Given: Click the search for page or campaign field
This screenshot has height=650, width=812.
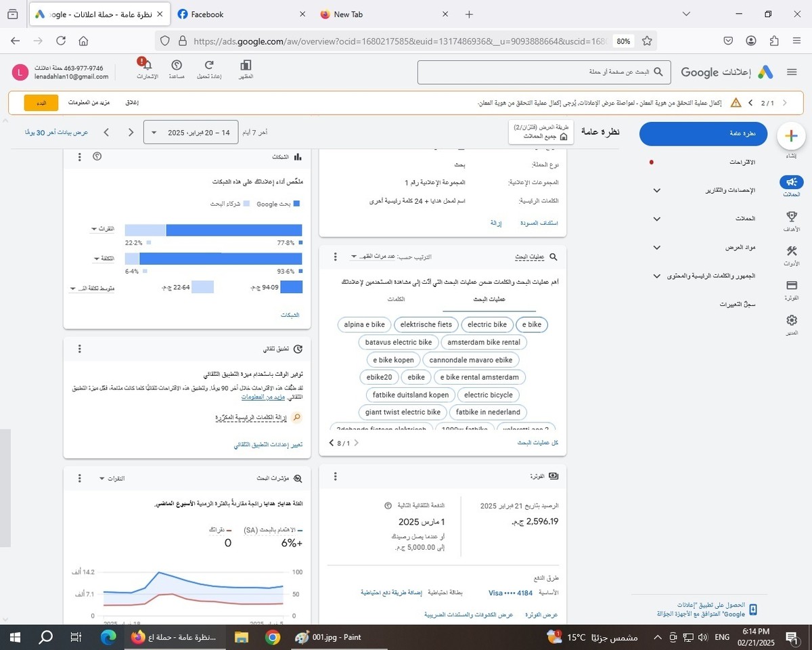Looking at the screenshot, I should [x=541, y=72].
